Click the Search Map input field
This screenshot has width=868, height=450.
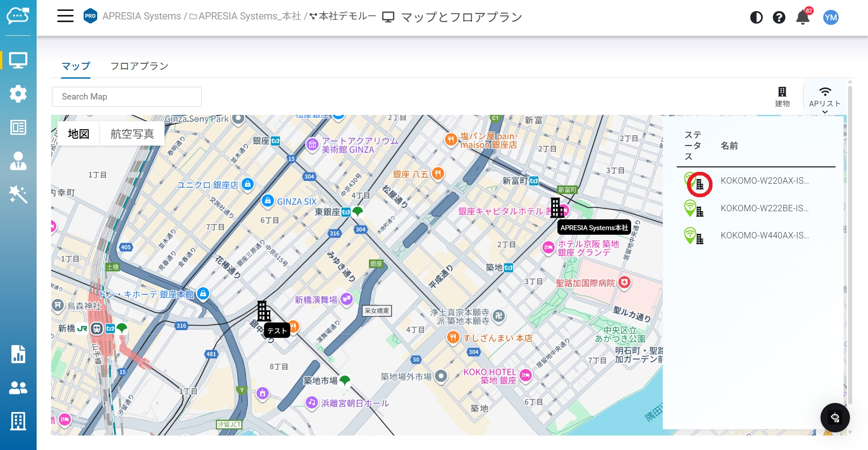click(127, 97)
